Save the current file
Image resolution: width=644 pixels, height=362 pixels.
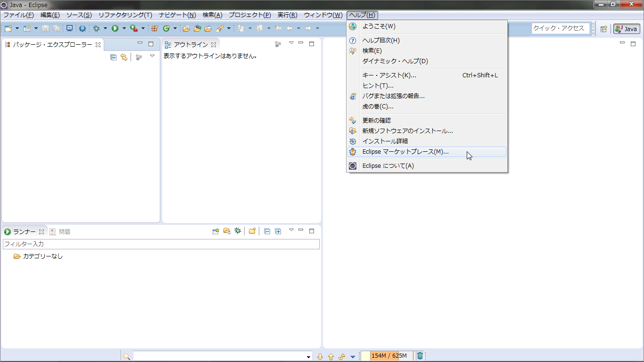click(x=45, y=28)
